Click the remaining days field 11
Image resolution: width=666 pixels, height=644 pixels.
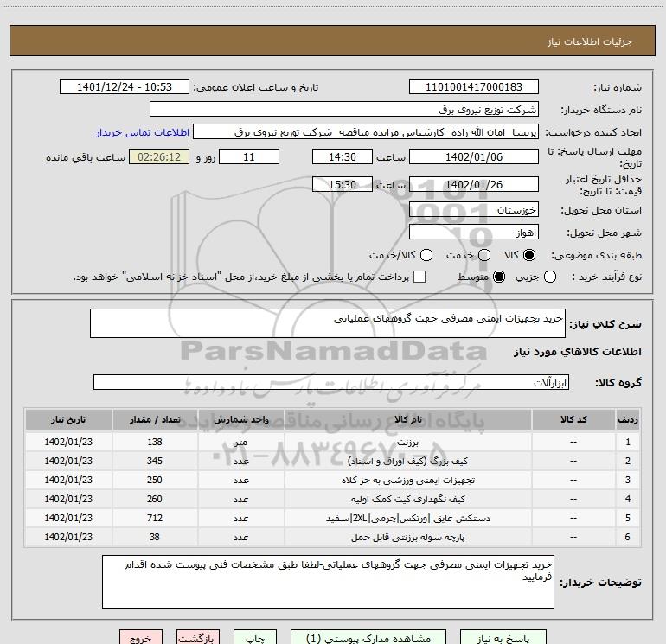[x=249, y=156]
